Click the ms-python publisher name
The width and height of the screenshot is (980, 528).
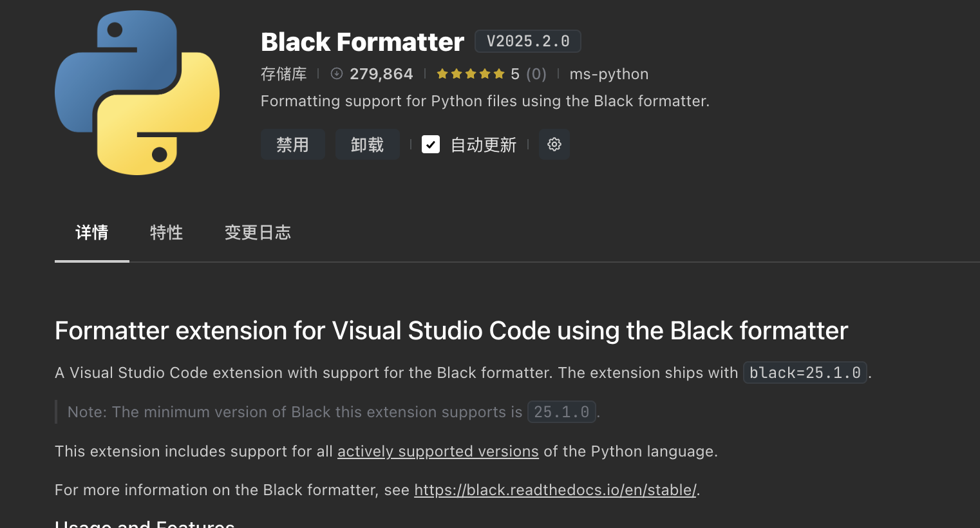[x=608, y=74]
